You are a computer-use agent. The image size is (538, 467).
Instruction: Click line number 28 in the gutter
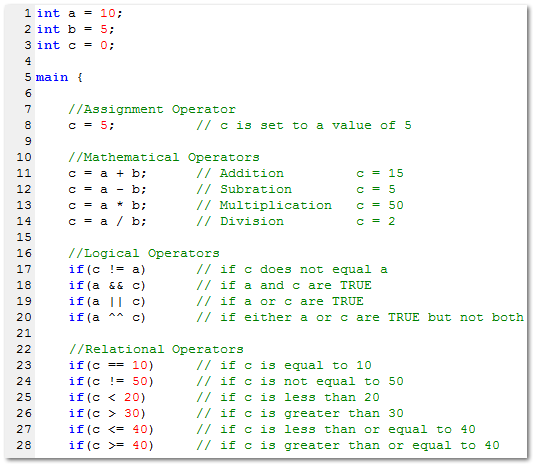pos(24,445)
